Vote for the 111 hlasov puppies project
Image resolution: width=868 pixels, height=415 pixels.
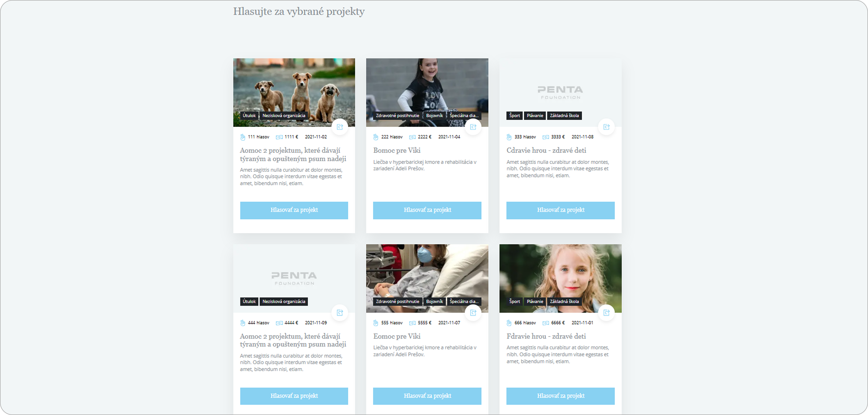click(x=294, y=210)
